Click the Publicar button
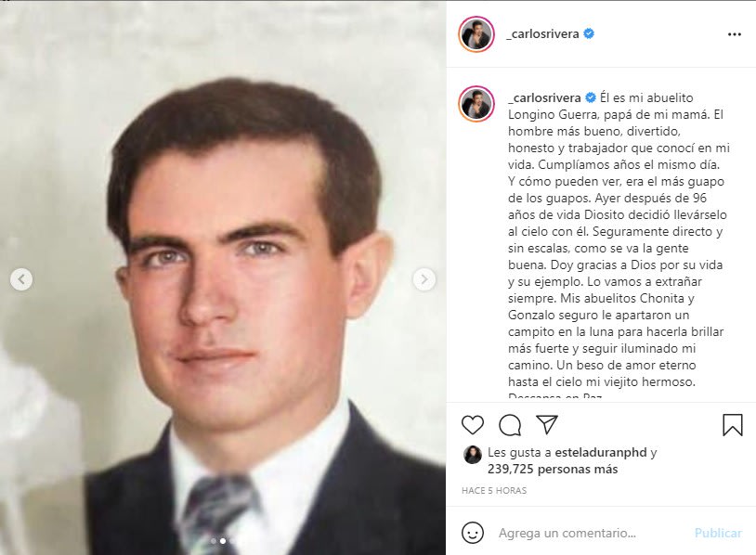This screenshot has width=756, height=555. 717,533
